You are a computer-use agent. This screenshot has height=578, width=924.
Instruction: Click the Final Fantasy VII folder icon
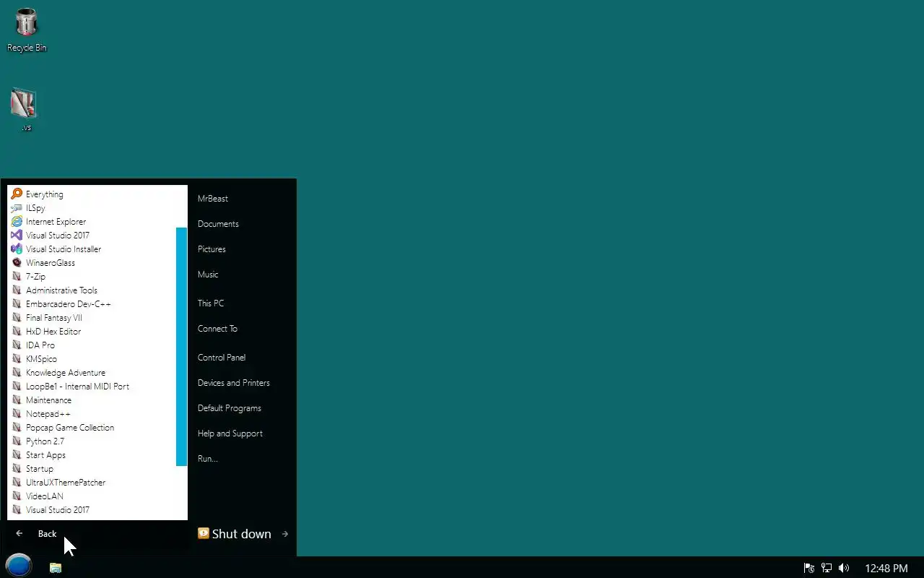[x=17, y=317]
